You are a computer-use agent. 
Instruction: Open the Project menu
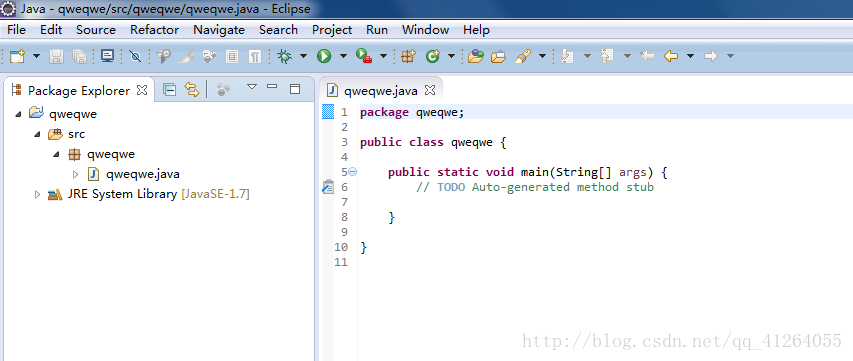click(332, 30)
